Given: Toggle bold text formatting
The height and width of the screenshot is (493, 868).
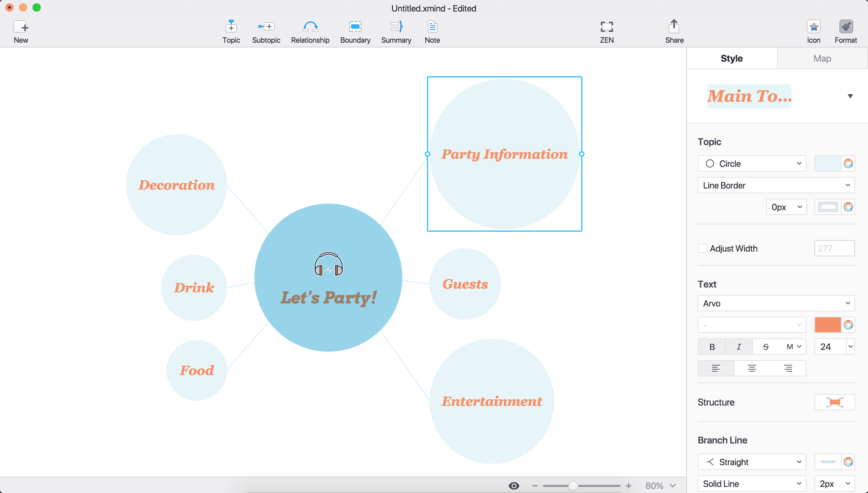Looking at the screenshot, I should point(712,347).
